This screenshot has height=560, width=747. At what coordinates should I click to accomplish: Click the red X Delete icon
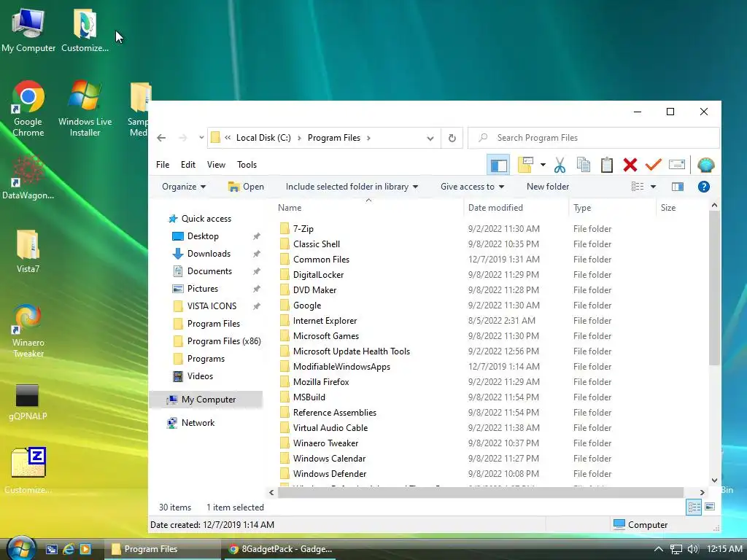pos(630,165)
